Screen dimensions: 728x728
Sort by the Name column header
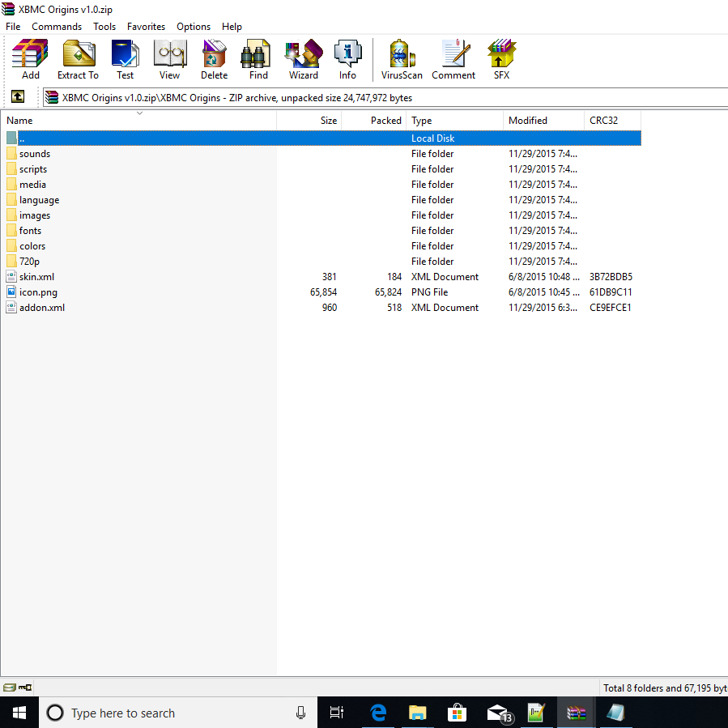tap(138, 120)
